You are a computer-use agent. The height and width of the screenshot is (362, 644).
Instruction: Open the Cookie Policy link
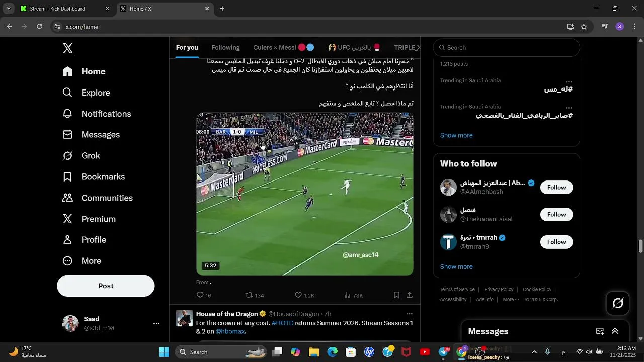pyautogui.click(x=537, y=290)
